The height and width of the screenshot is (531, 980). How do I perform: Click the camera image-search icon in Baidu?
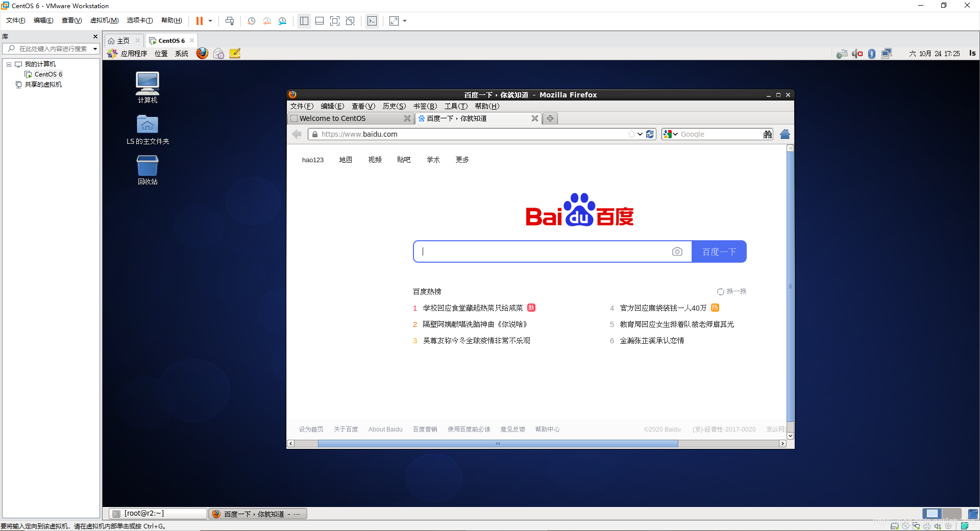click(x=677, y=251)
